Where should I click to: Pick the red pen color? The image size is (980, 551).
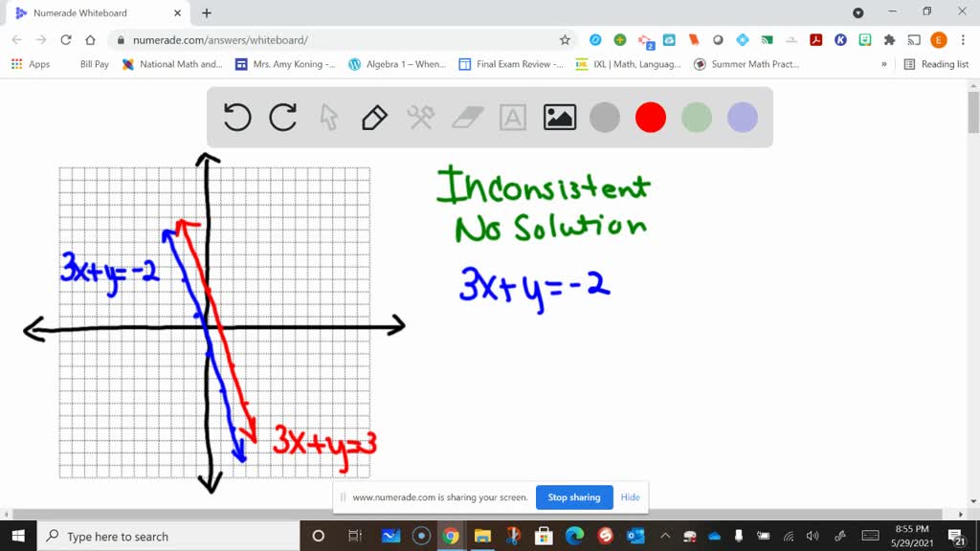coord(651,118)
